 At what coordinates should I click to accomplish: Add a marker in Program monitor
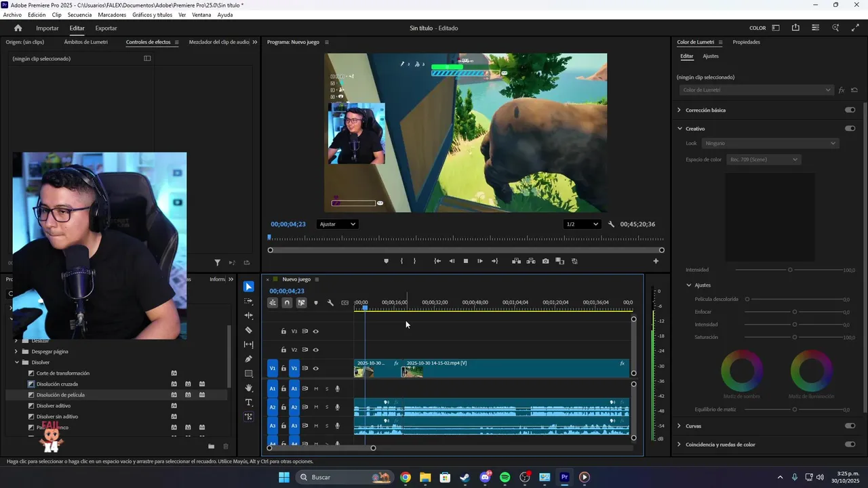coord(387,261)
